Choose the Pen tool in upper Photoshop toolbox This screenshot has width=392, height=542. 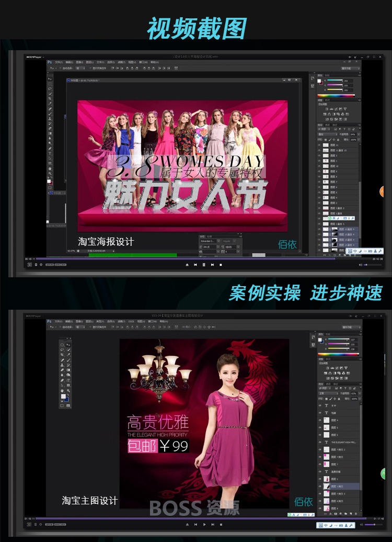(x=50, y=148)
